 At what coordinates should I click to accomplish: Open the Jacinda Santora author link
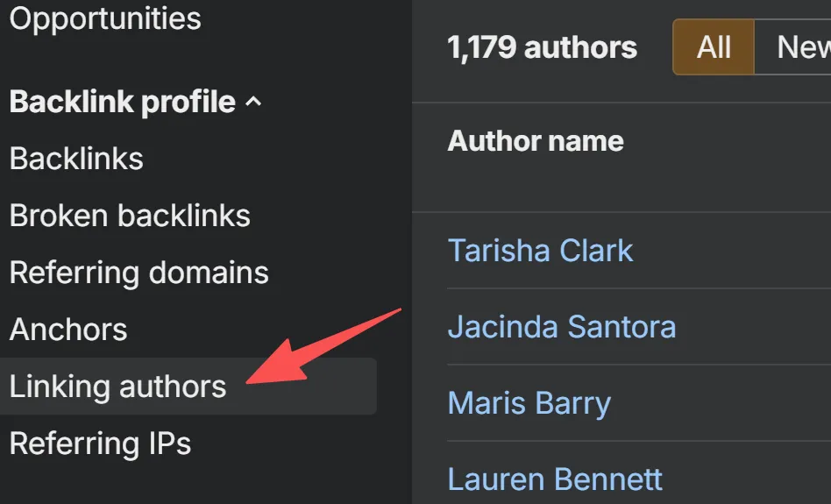(x=562, y=327)
